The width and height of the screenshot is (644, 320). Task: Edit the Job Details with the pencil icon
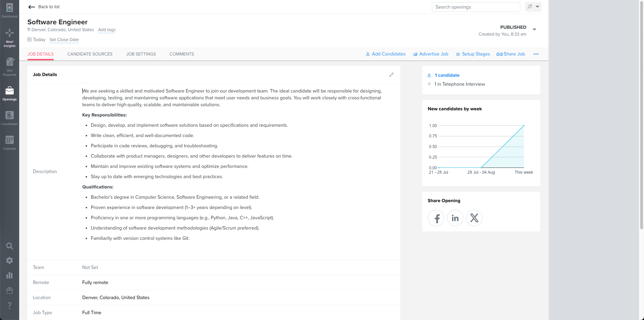click(x=391, y=75)
